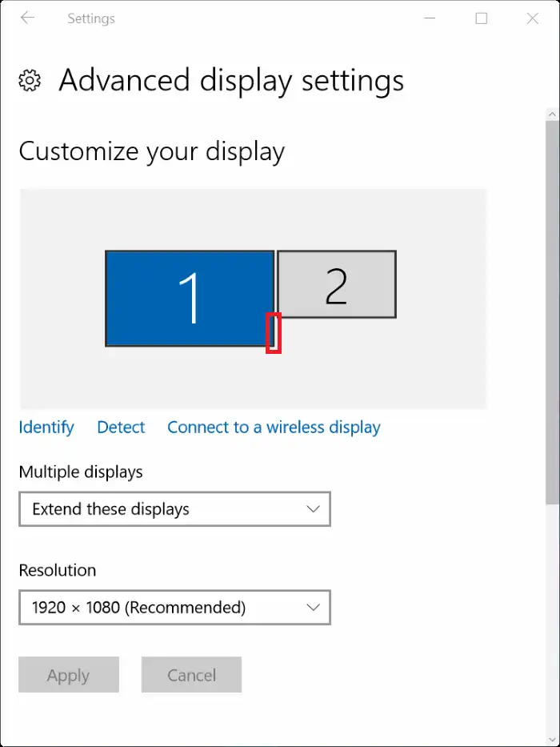The height and width of the screenshot is (747, 560).
Task: Click the Multiple displays label
Action: tap(81, 472)
